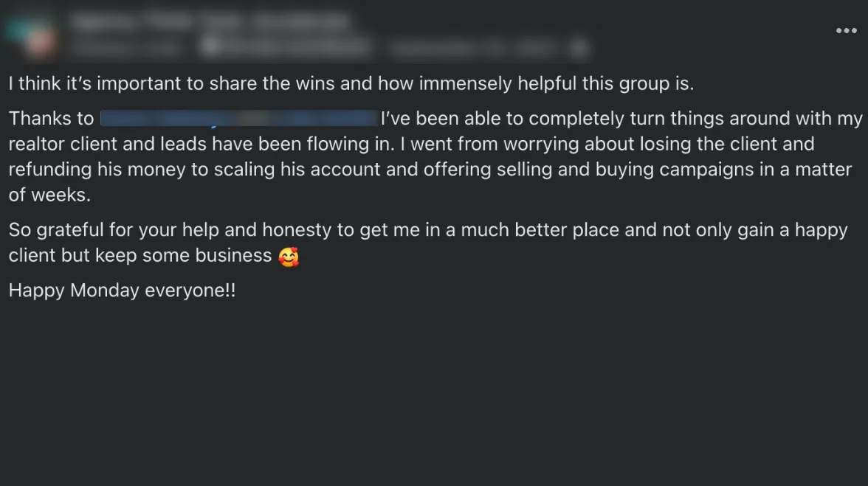This screenshot has width=868, height=486.
Task: Open the blurred group name title link
Action: [x=211, y=22]
